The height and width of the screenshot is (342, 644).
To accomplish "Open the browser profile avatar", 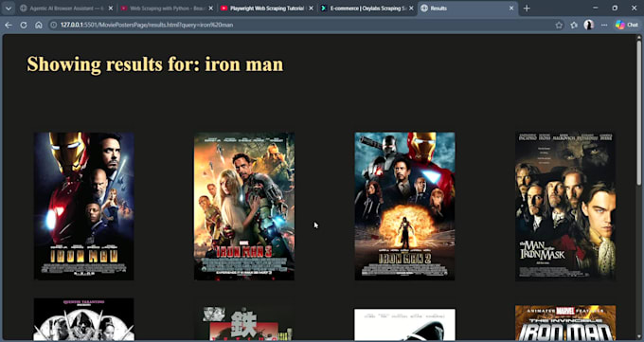I will click(x=589, y=25).
